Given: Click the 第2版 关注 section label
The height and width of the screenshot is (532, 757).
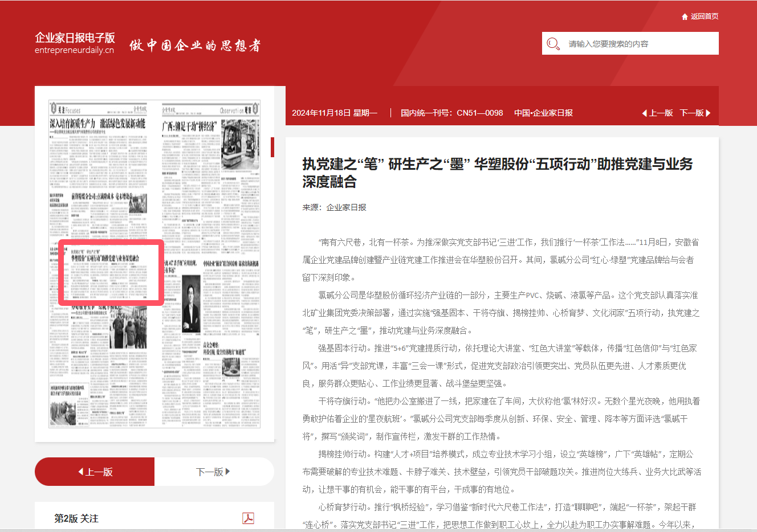Looking at the screenshot, I should click(x=76, y=518).
